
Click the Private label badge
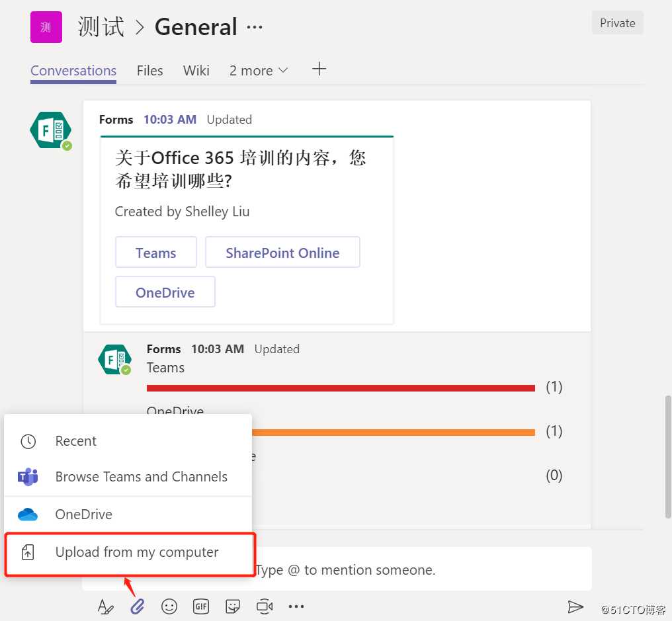[x=617, y=22]
